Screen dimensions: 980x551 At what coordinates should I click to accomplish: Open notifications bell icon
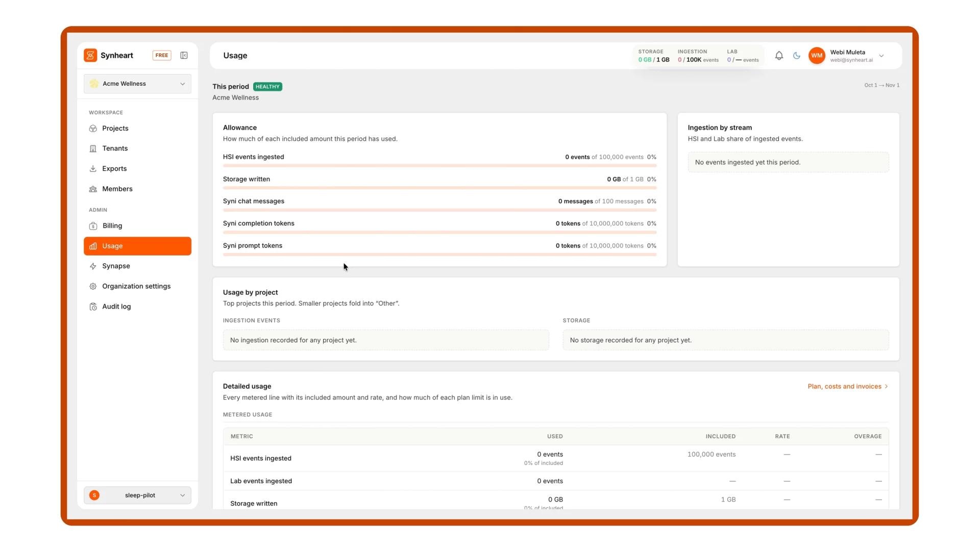779,56
